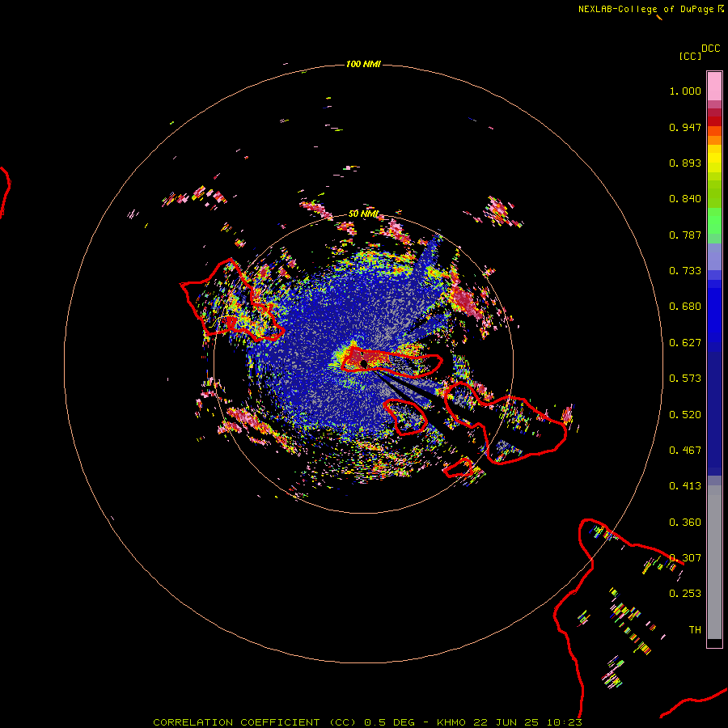Click the NEXLAB-College of DuPage credit text
The height and width of the screenshot is (728, 728).
(x=650, y=9)
